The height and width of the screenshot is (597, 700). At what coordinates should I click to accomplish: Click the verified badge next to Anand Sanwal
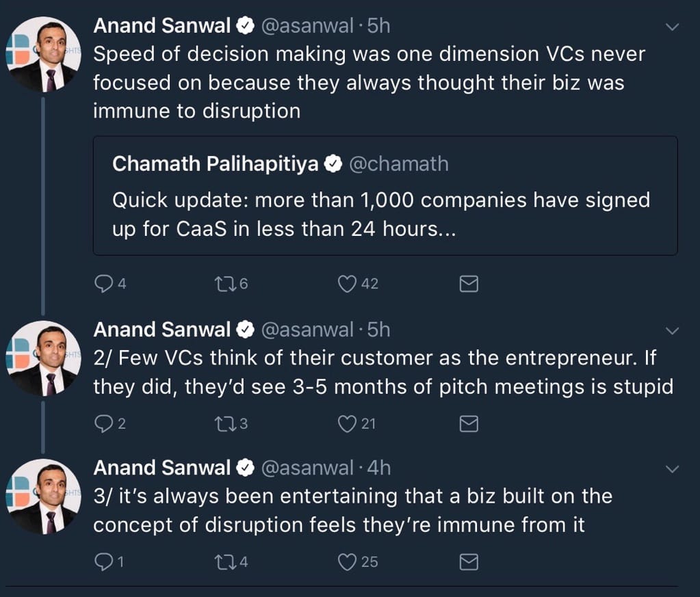(x=244, y=25)
